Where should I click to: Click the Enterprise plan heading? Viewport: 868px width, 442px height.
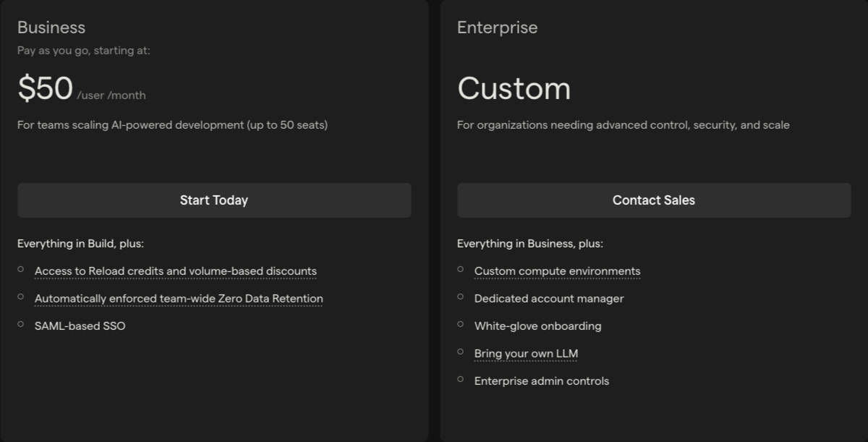pos(498,27)
